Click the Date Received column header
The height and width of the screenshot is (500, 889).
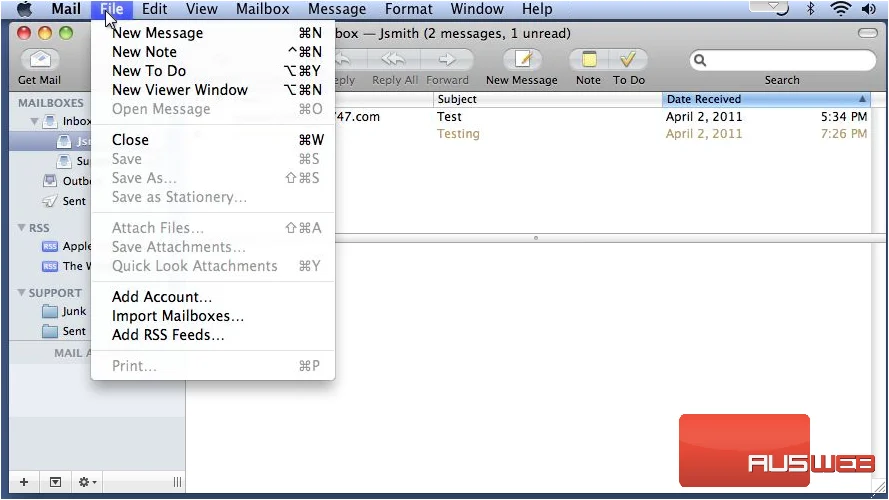pyautogui.click(x=767, y=99)
